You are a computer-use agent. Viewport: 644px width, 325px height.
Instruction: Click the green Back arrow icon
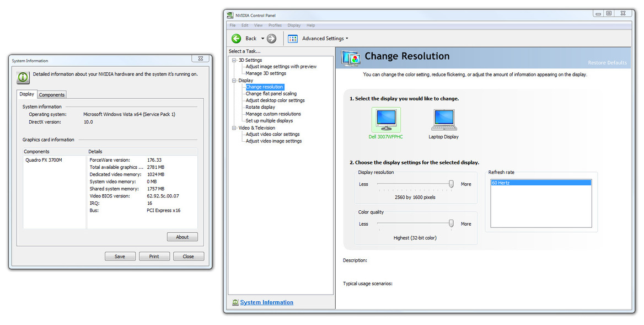[236, 39]
